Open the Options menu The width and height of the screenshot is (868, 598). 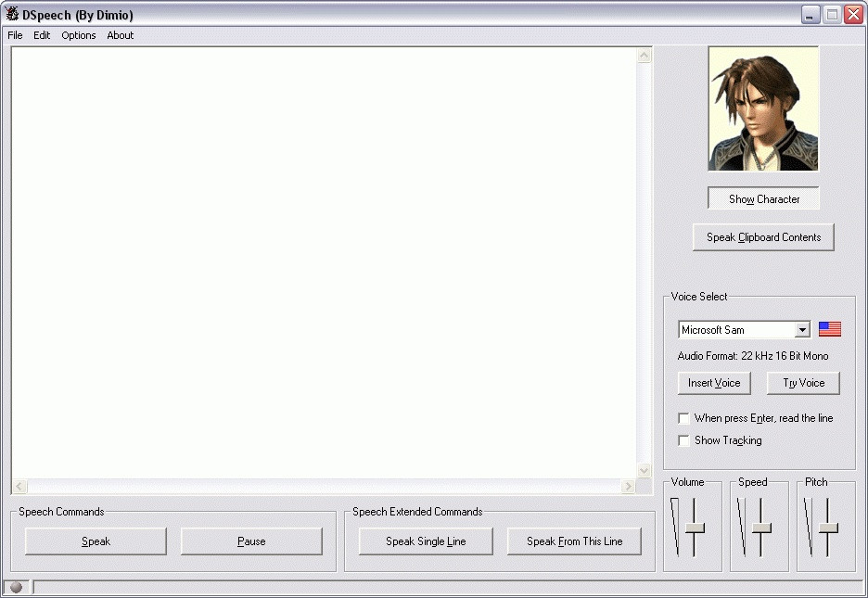point(79,35)
